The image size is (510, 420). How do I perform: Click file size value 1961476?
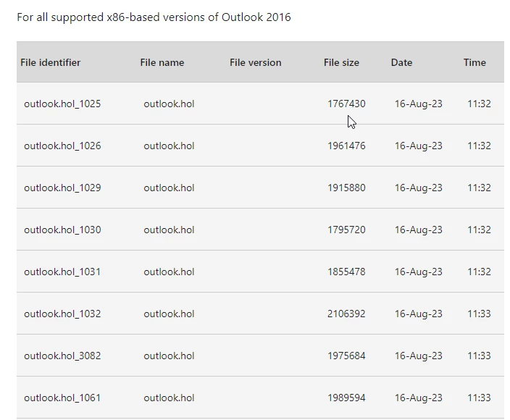[x=346, y=146]
